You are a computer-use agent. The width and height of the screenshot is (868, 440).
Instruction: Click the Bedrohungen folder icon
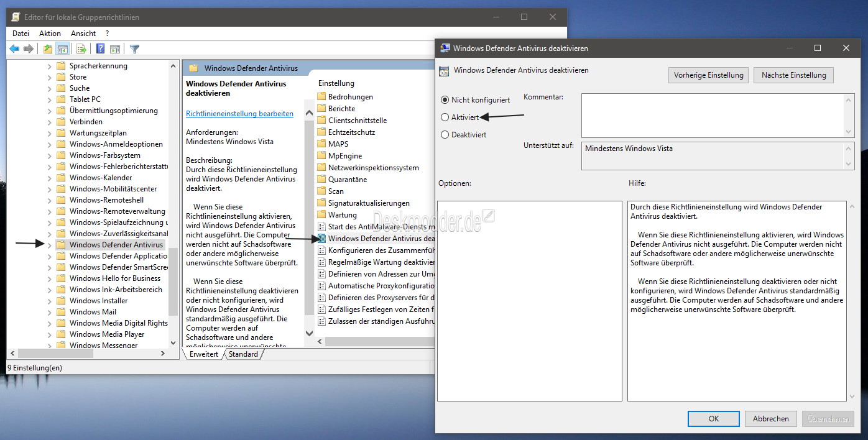[x=321, y=96]
